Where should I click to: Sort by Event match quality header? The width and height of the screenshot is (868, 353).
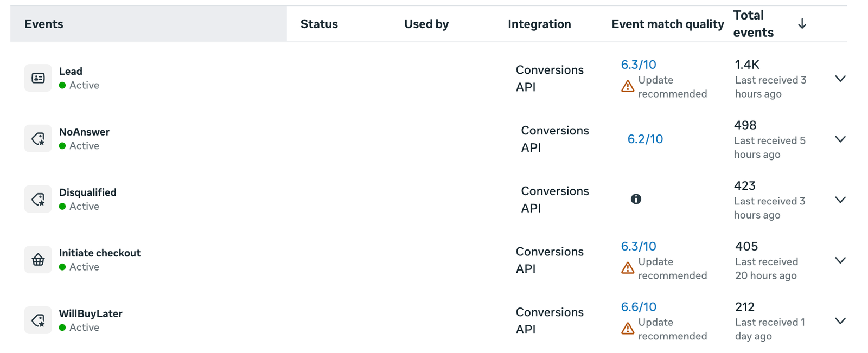pos(668,24)
